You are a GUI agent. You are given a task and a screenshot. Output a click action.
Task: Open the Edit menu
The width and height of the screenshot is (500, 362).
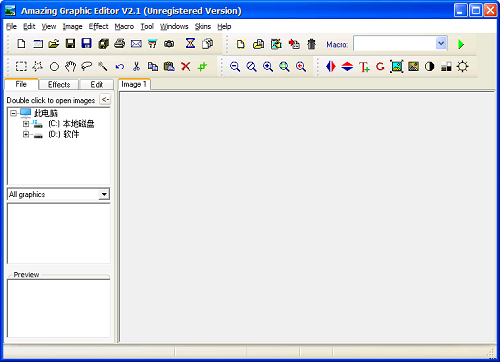[29, 26]
